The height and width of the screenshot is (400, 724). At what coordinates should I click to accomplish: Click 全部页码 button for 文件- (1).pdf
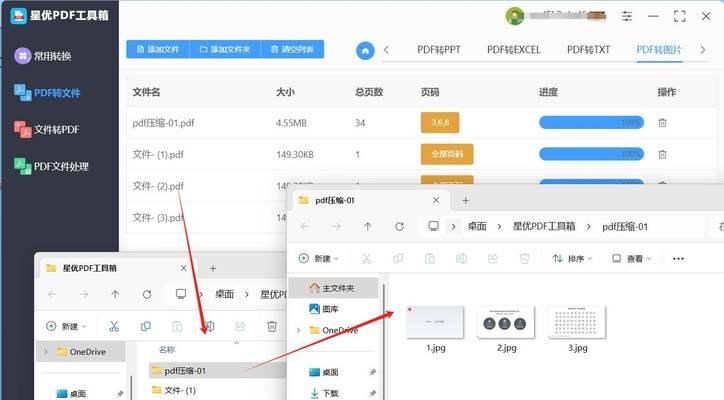click(447, 154)
